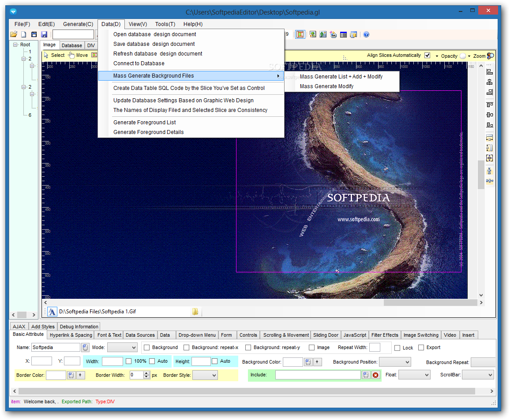Click the Border Color swatch box
Screen dimensions: 510x420
click(56, 375)
